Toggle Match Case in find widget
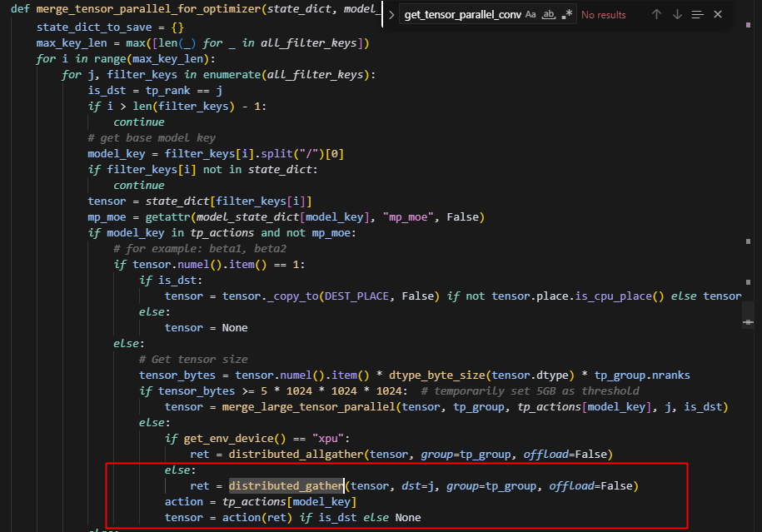Image resolution: width=762 pixels, height=532 pixels. coord(531,15)
